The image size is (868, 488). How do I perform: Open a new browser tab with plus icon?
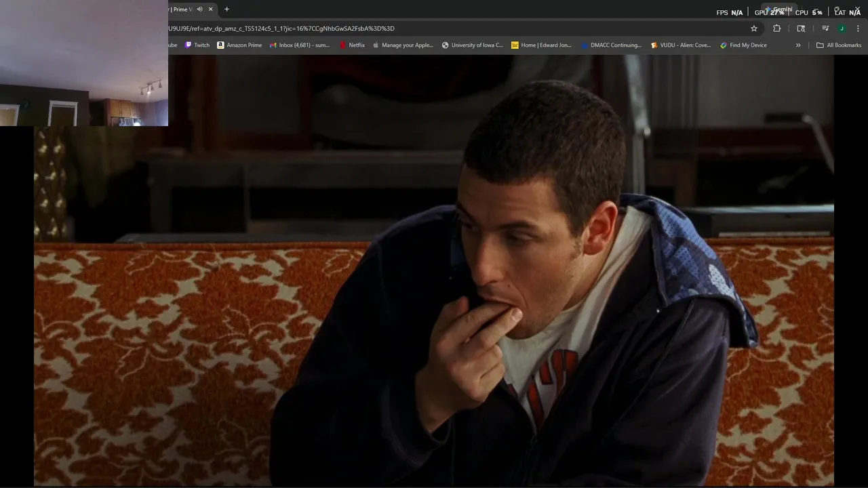coord(226,9)
